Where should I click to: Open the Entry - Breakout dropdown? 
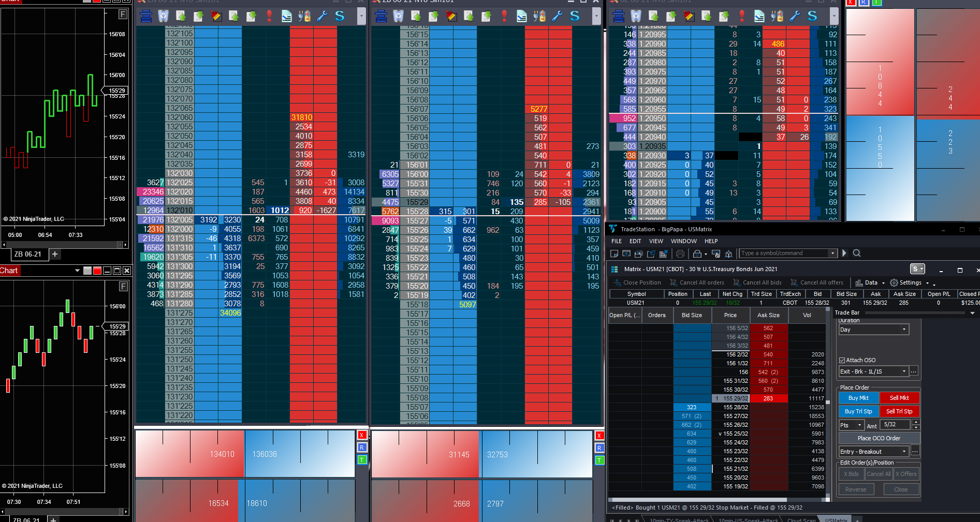pos(874,452)
